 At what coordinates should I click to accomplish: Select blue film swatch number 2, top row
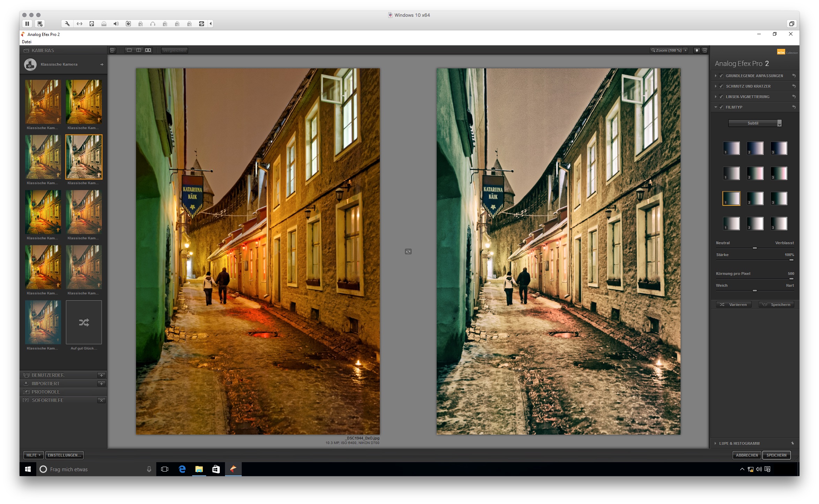[755, 148]
